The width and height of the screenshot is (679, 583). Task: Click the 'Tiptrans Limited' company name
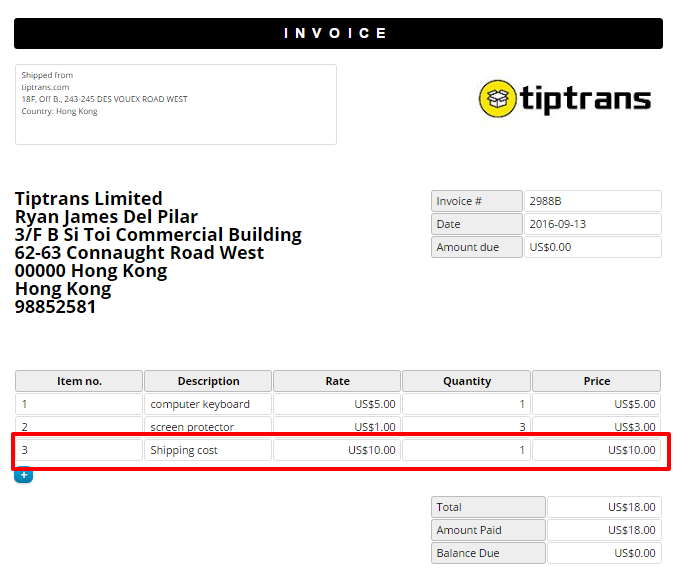click(88, 199)
